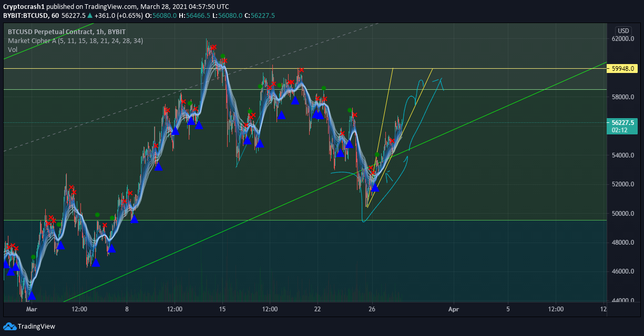
Task: Click the 48000.0 price axis label
Action: tap(623, 243)
